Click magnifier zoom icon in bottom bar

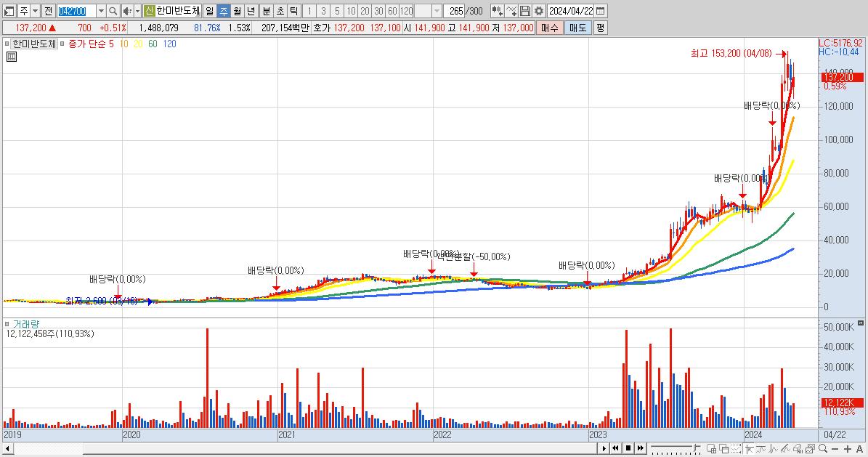823,449
